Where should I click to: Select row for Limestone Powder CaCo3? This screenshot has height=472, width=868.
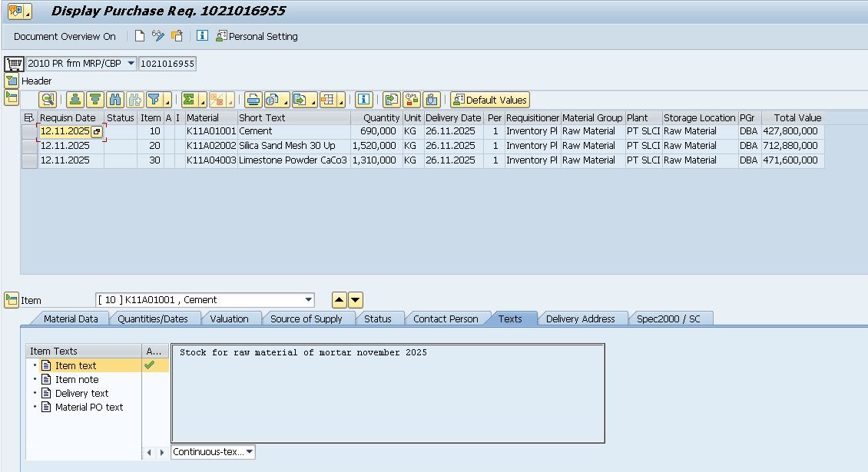click(x=29, y=160)
